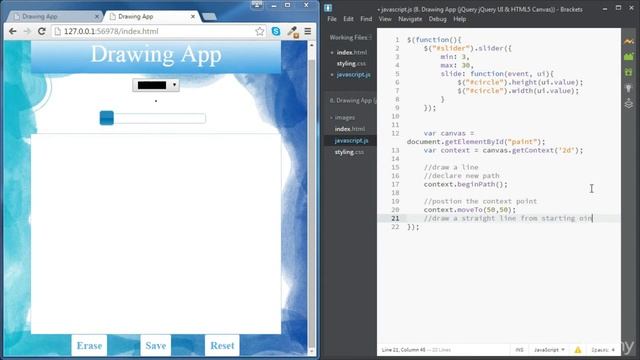
Task: Click the comment '//draw a line'
Action: pos(451,167)
